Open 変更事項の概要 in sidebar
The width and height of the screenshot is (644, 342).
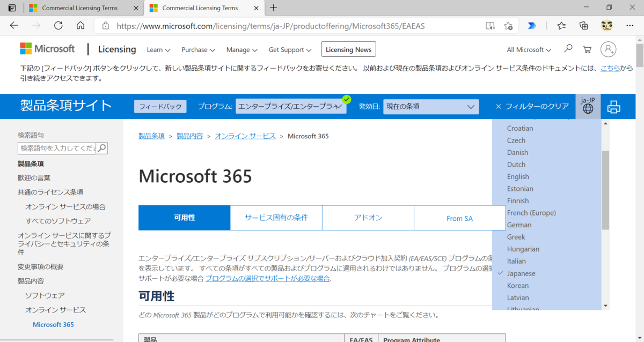click(x=41, y=267)
